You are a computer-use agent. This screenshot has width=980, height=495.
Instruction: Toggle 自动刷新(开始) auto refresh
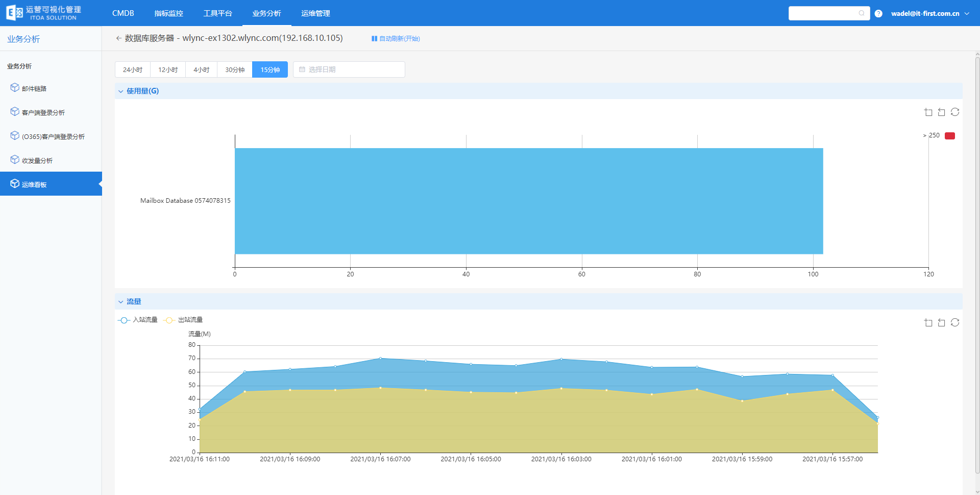[x=396, y=39]
